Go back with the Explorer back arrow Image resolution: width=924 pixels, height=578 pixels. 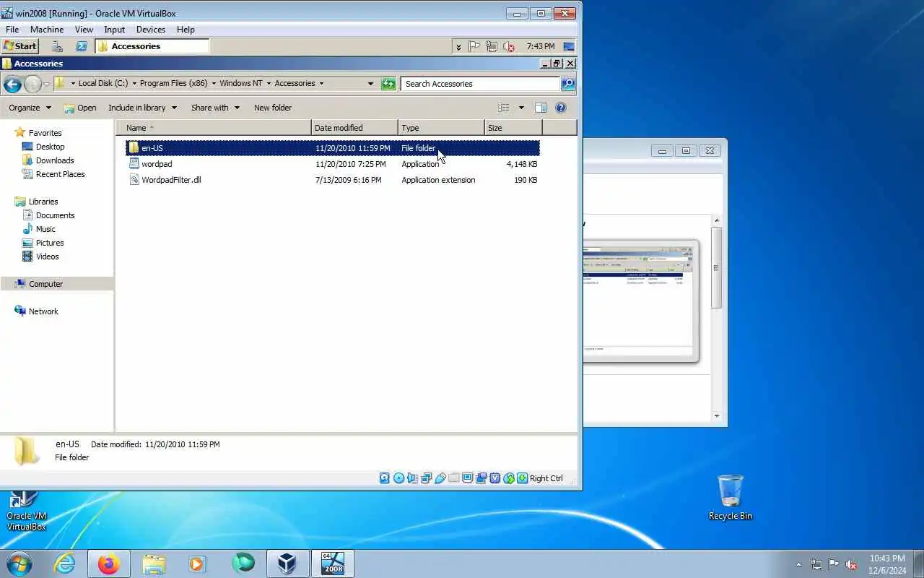point(12,84)
